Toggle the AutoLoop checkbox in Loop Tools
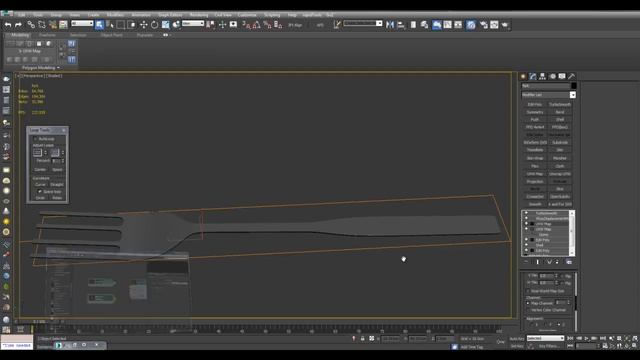The image size is (640, 360). point(35,139)
